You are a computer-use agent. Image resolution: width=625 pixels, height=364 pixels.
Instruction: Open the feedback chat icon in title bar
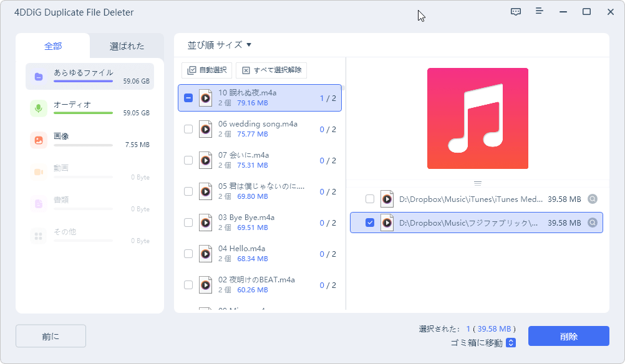point(516,12)
